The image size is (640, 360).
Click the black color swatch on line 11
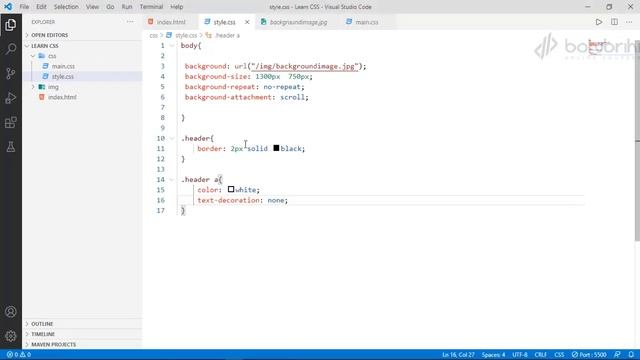(x=276, y=148)
